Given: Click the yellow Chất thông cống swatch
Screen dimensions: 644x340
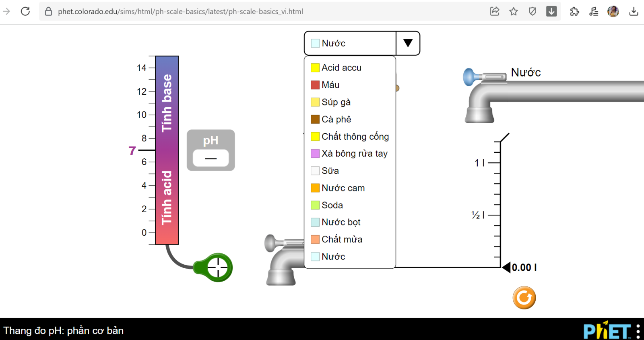Looking at the screenshot, I should pos(315,137).
